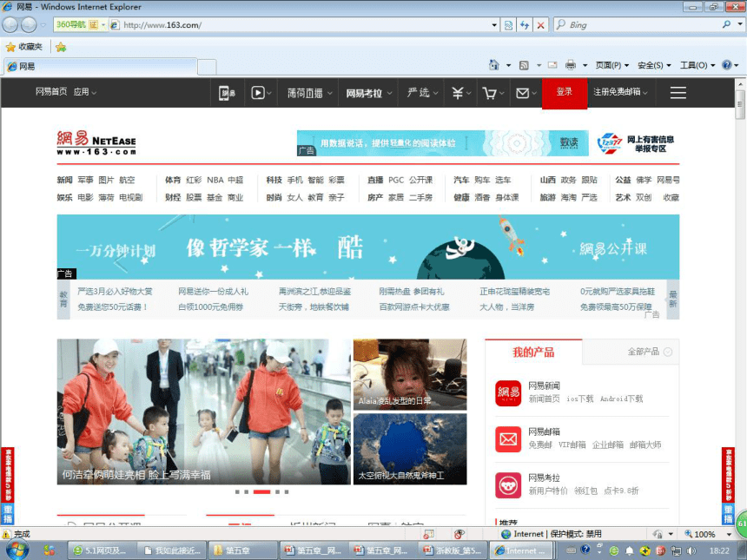
Task: Open the 太空俯视大自然鬼斧神工 thumbnail
Action: 410,449
